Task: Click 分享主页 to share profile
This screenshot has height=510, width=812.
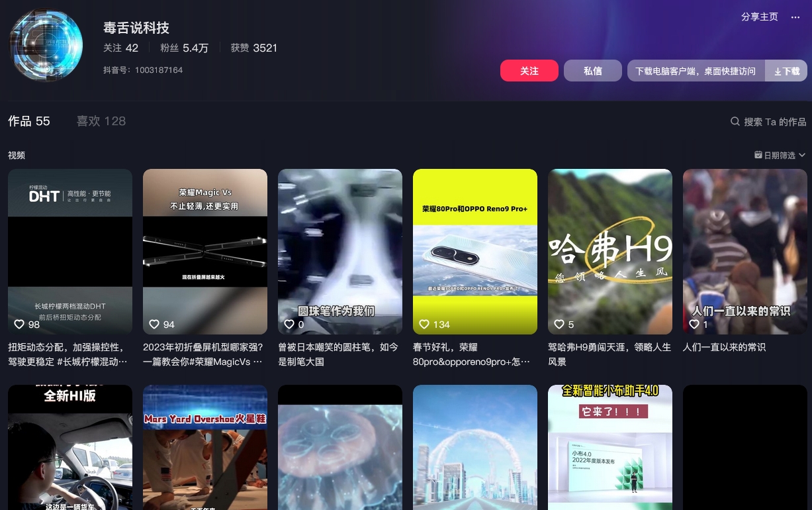Action: tap(760, 17)
